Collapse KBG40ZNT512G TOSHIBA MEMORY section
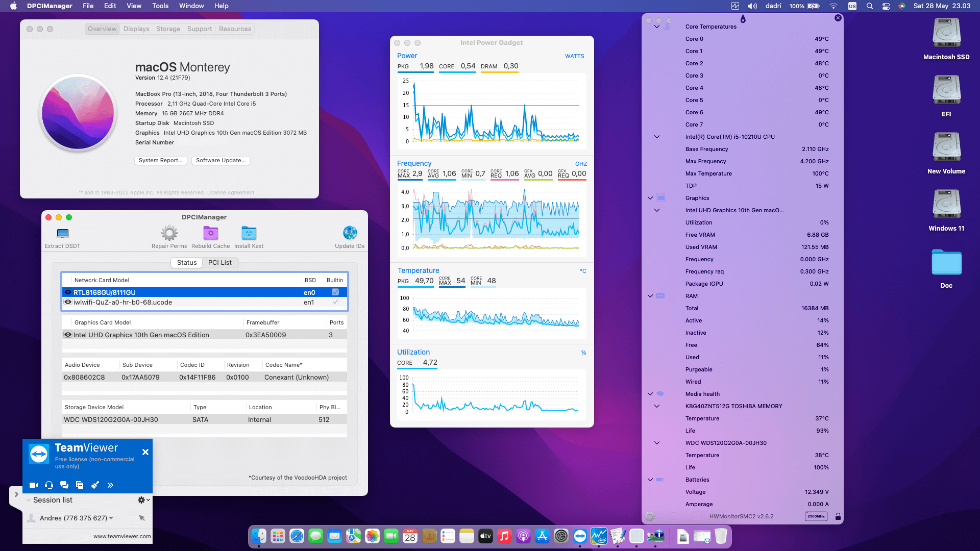This screenshot has height=551, width=980. tap(657, 406)
